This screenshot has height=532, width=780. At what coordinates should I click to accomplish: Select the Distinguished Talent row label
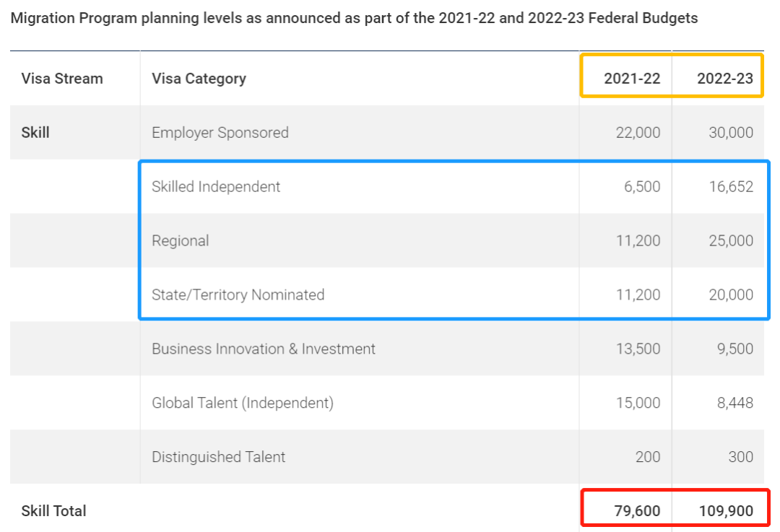coord(218,457)
